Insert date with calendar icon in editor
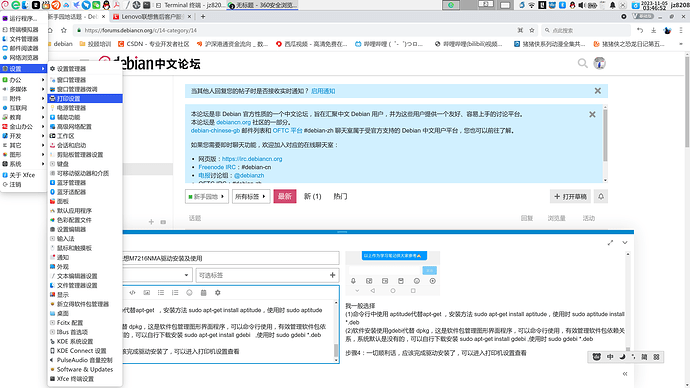Viewport: 690px width, 388px height. coord(203,293)
